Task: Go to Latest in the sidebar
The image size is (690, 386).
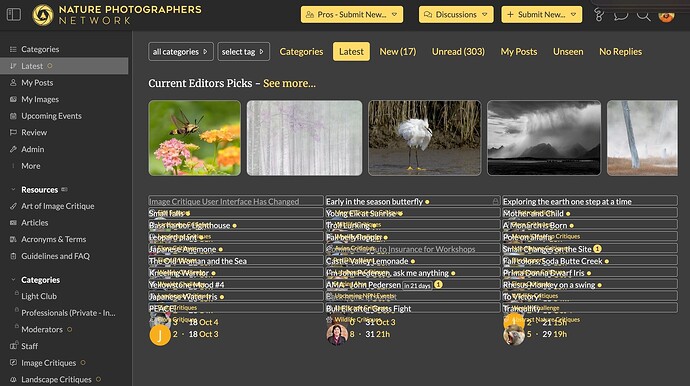Action: (64, 66)
